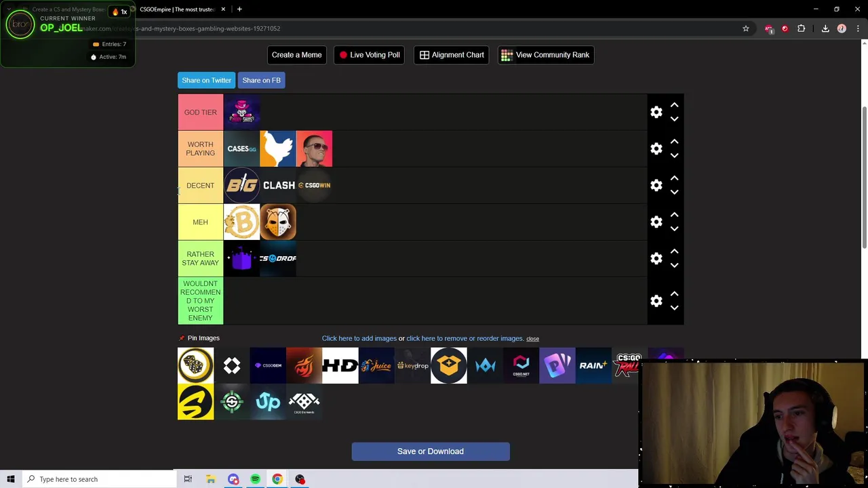Toggle Pin Images
Image resolution: width=868 pixels, height=488 pixels.
click(199, 338)
